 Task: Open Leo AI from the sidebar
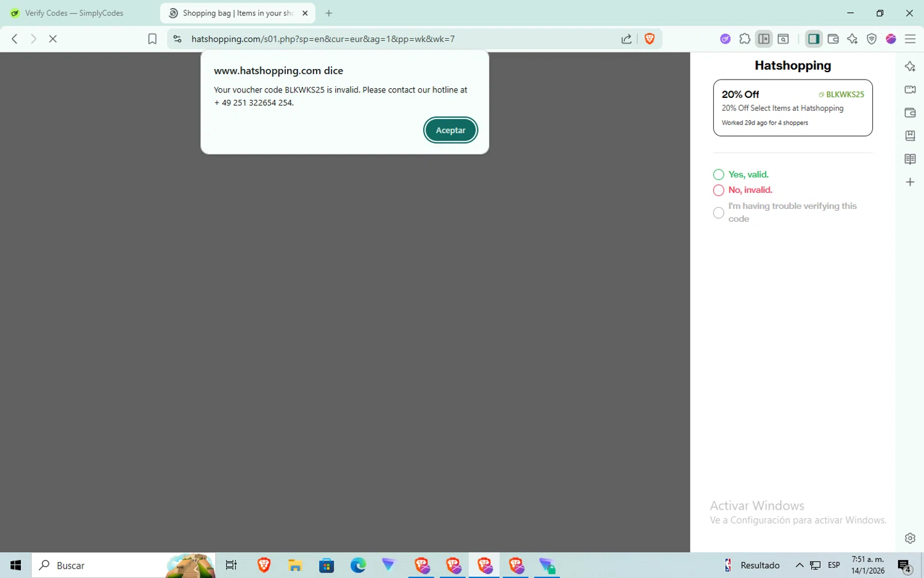pos(910,67)
